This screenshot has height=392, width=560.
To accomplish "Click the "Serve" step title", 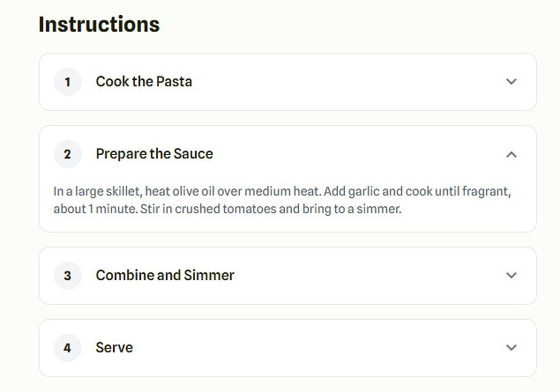I will pos(115,348).
